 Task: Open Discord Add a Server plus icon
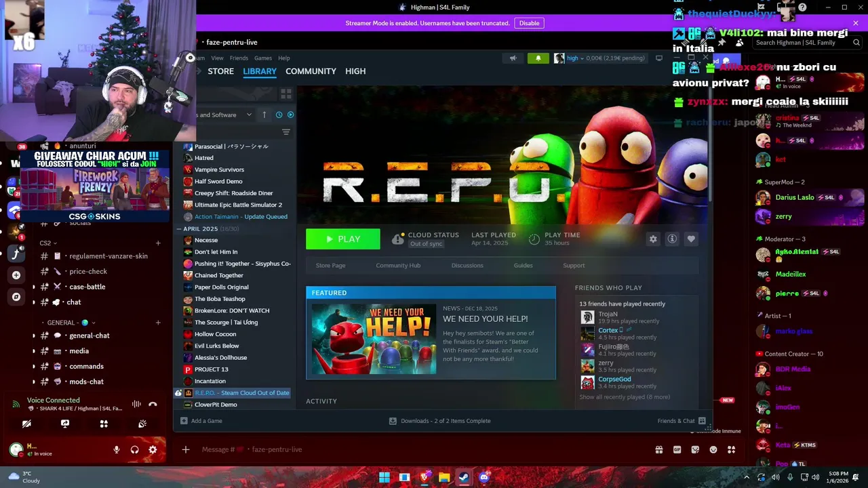click(x=16, y=275)
